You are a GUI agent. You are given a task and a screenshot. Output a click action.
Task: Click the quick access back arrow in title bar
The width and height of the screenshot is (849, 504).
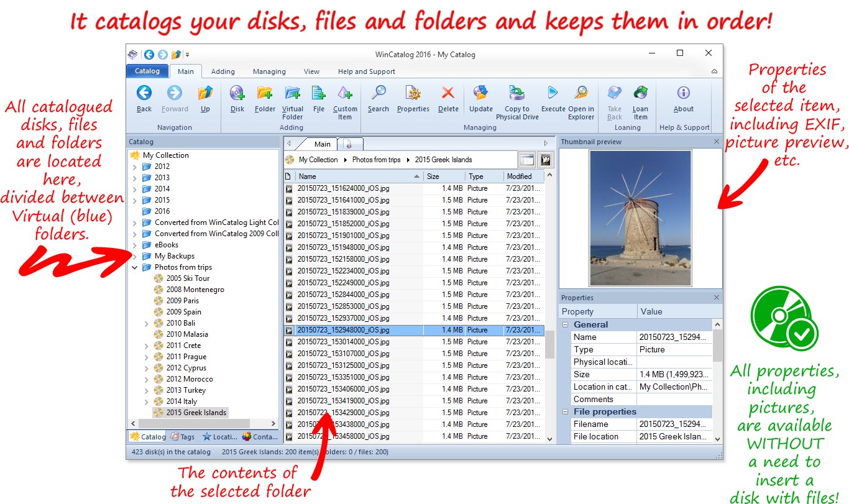point(149,55)
